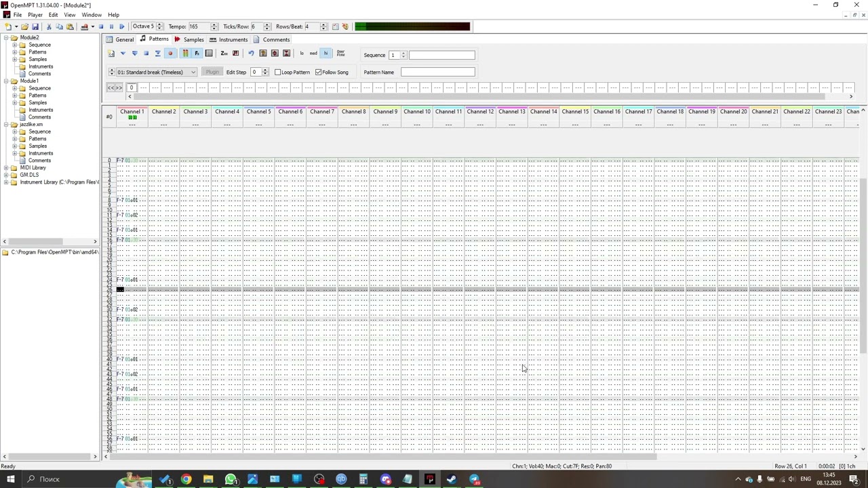Expand the Samples folder under Module2
This screenshot has height=488, width=868.
(x=14, y=60)
